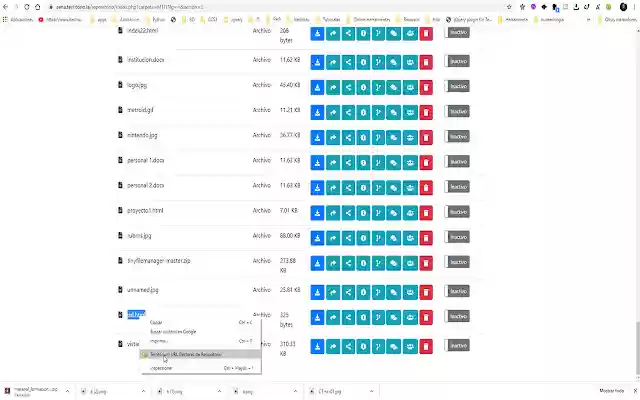Viewport: 640px width, 400px height.
Task: Toggle Inactivo switch for rubros.jpg
Action: [457, 237]
